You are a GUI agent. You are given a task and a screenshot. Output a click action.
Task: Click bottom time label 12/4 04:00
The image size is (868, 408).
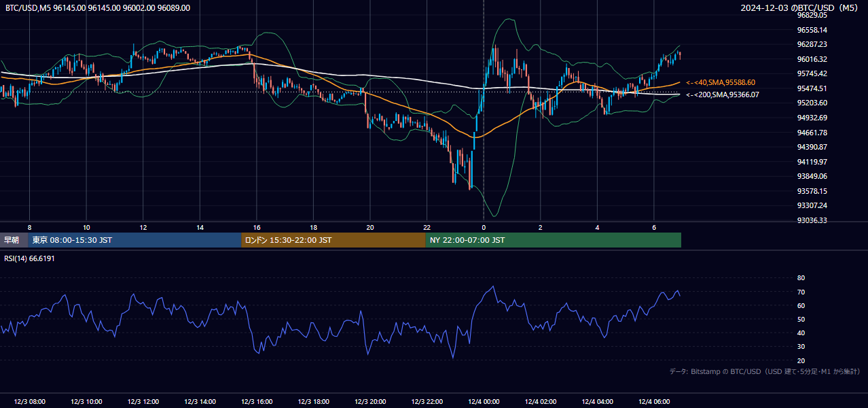click(598, 402)
